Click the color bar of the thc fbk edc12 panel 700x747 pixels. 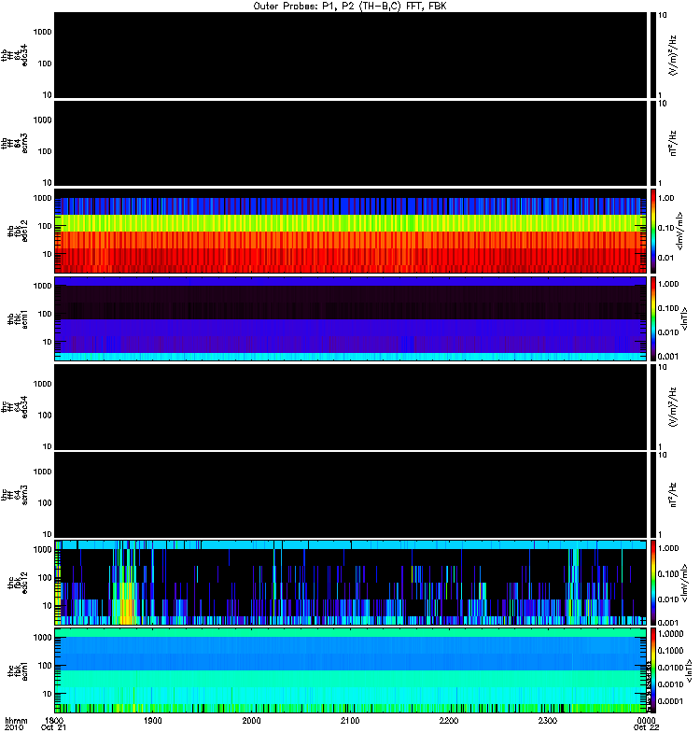tap(653, 583)
